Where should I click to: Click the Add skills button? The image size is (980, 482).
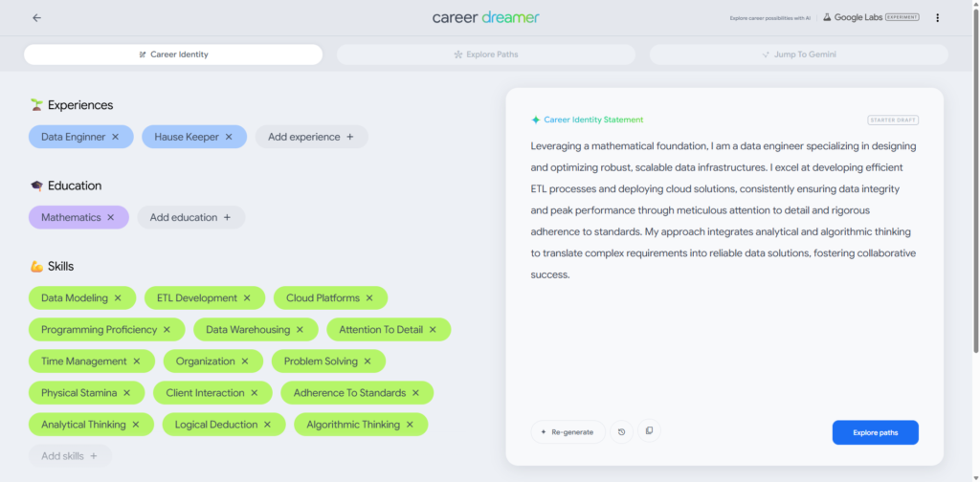70,456
